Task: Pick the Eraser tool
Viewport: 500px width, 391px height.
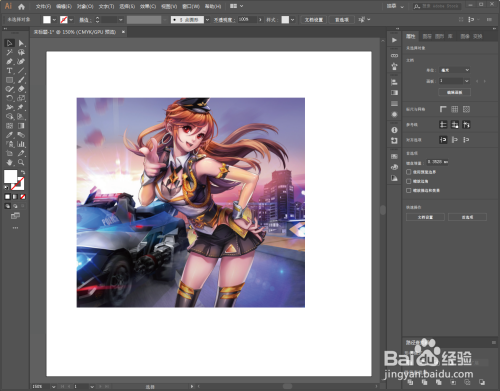Action: pyautogui.click(x=21, y=89)
